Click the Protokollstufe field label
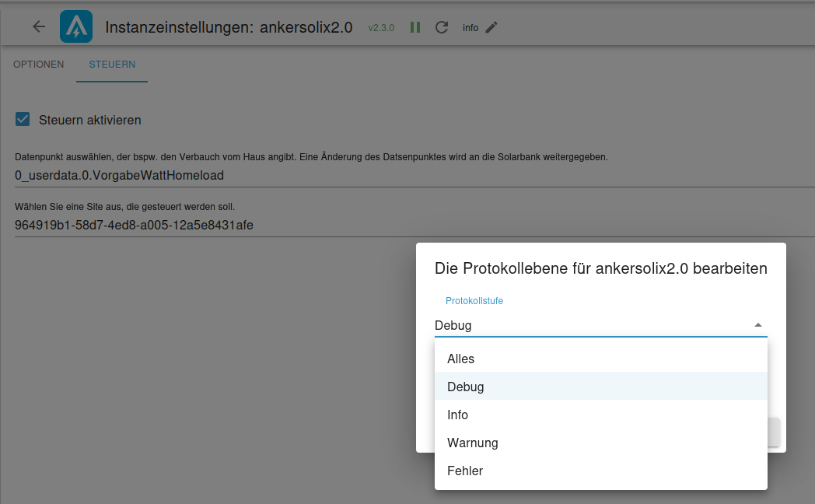Screen dimensions: 815x504 tap(474, 301)
